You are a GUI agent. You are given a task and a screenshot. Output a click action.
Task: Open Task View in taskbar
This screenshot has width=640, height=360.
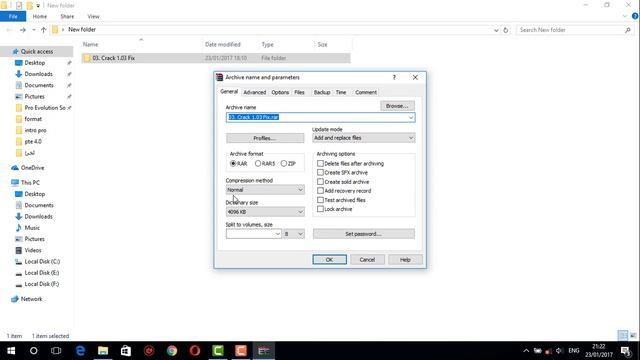coord(56,351)
